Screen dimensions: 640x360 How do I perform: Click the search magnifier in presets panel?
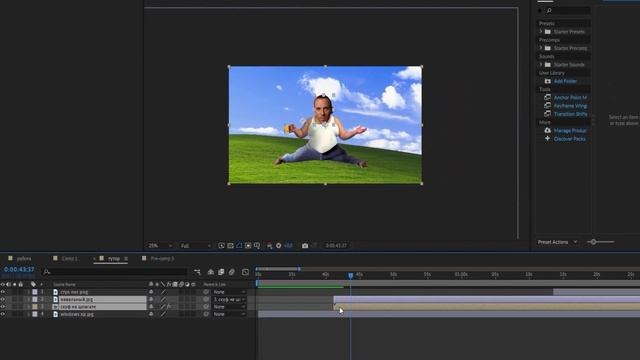(x=549, y=11)
